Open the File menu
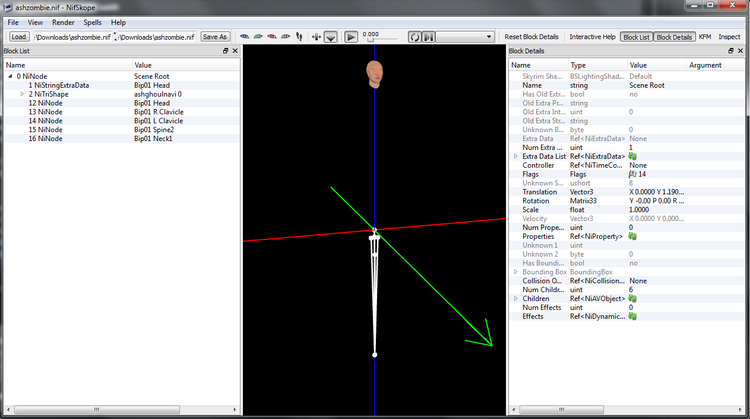 point(13,22)
